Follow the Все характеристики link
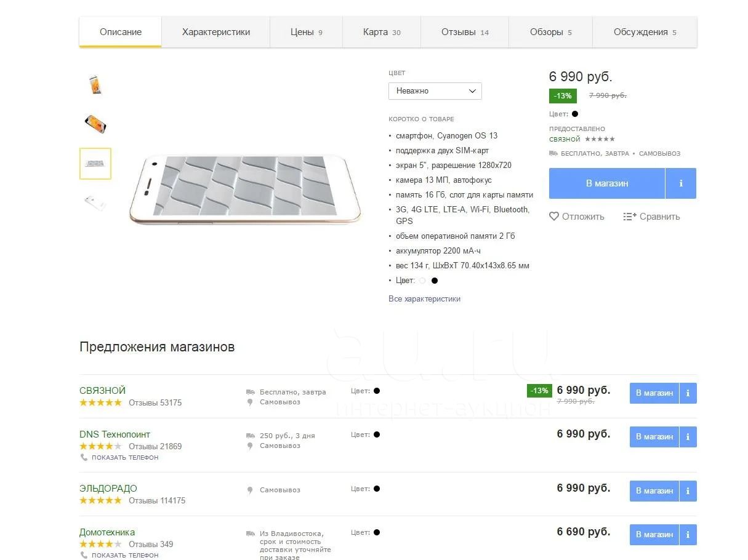 [424, 299]
